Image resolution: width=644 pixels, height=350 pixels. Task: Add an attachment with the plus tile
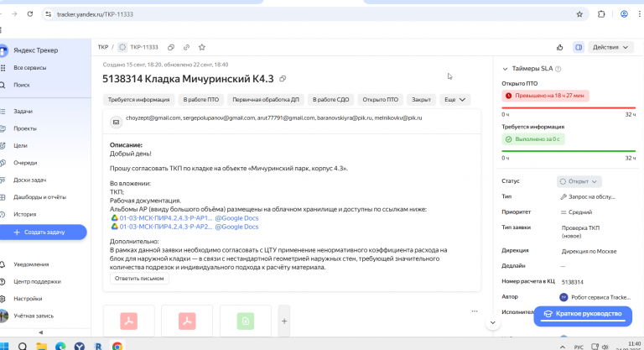284,321
